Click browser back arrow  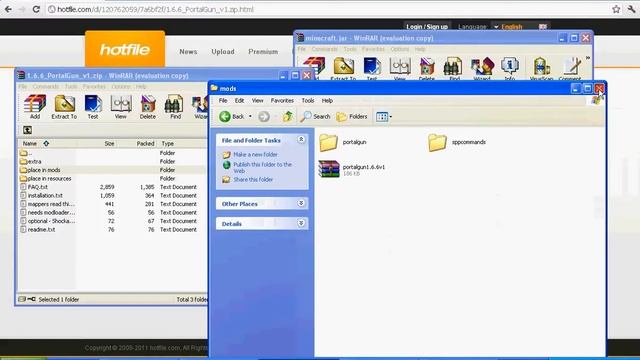point(8,9)
